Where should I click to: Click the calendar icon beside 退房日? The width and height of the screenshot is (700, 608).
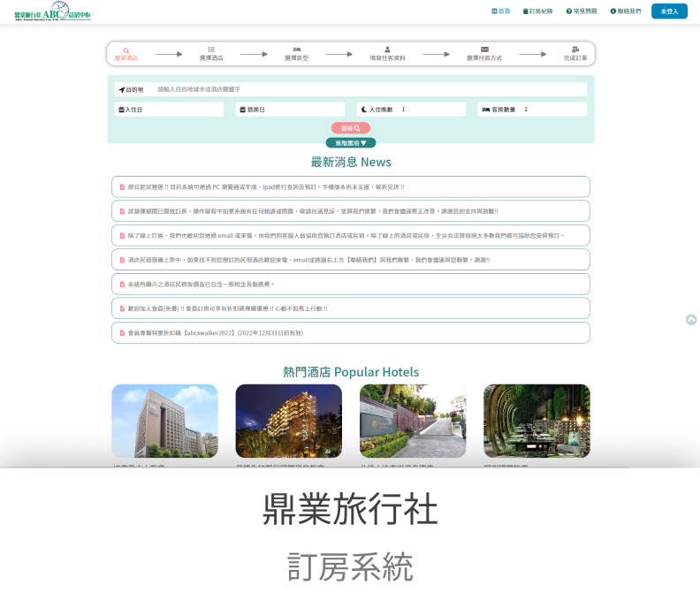[242, 110]
